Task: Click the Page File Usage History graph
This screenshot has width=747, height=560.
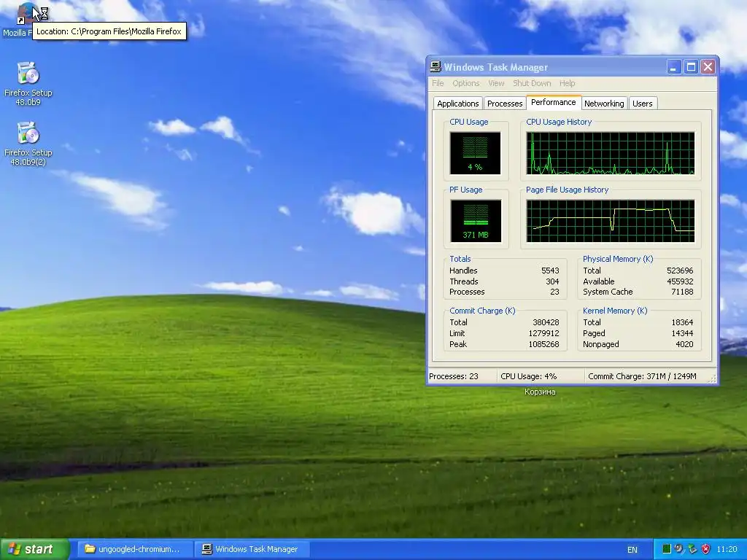Action: 611,221
